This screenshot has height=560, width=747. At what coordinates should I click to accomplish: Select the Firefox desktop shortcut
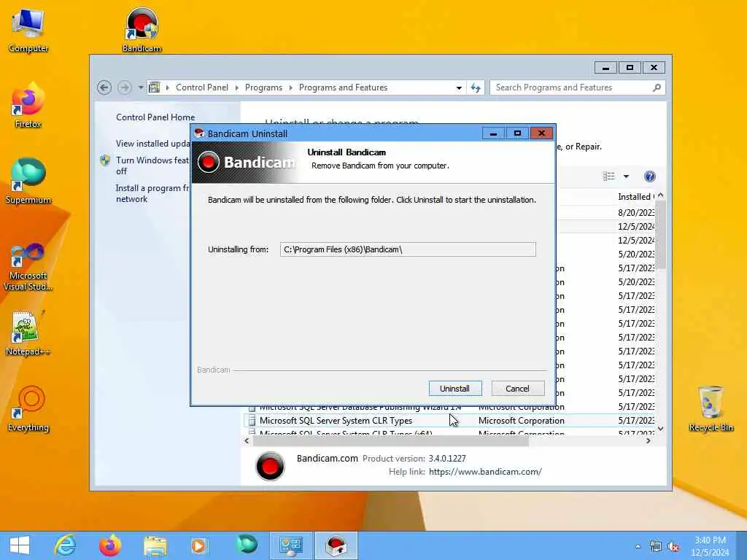click(x=28, y=106)
